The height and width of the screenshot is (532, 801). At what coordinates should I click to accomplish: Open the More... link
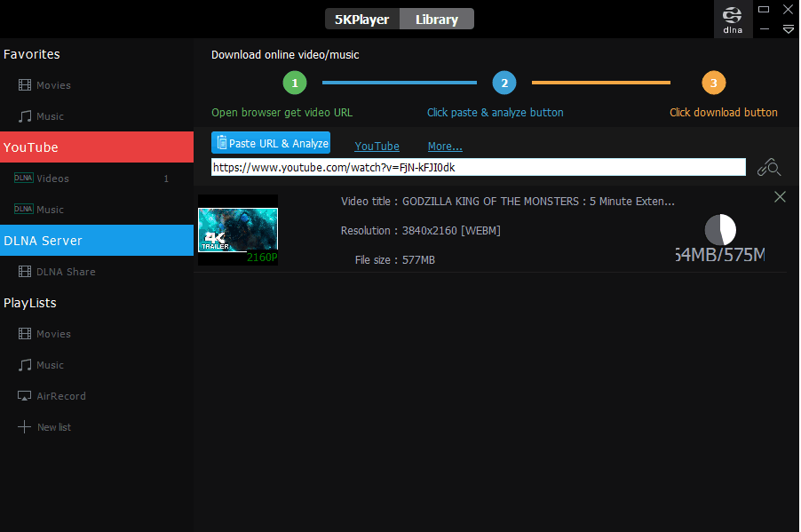[445, 147]
